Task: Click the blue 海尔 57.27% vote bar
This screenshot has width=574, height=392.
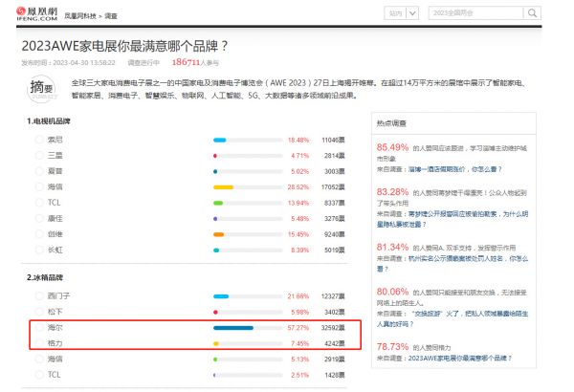Action: click(x=233, y=328)
